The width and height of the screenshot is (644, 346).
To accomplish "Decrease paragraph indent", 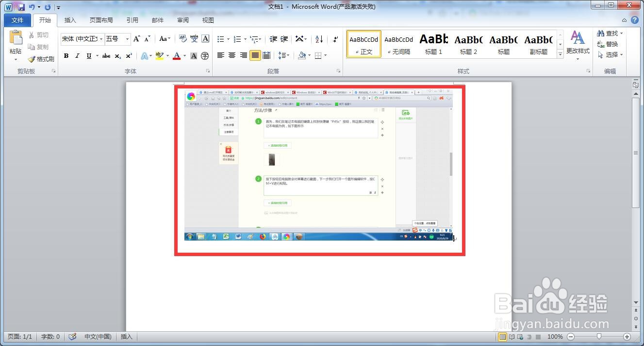I will tap(273, 39).
